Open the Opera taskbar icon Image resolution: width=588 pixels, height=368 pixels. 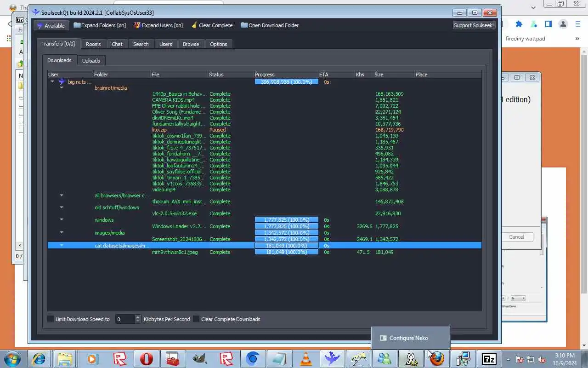point(146,359)
